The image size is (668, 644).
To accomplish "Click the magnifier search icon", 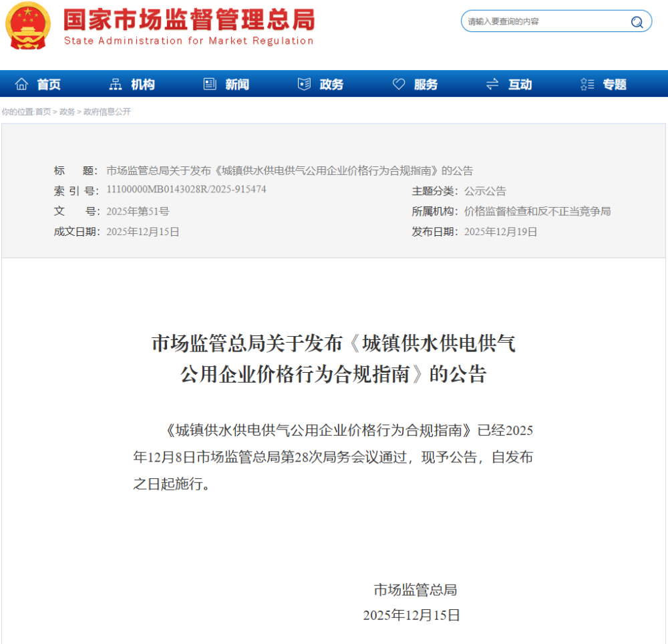I will pos(637,22).
